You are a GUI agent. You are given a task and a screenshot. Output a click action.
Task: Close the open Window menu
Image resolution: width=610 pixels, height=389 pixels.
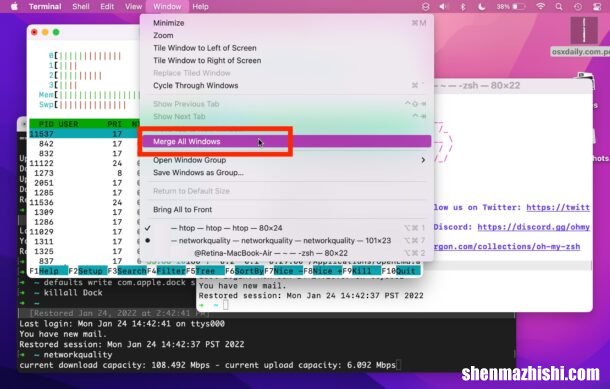167,7
